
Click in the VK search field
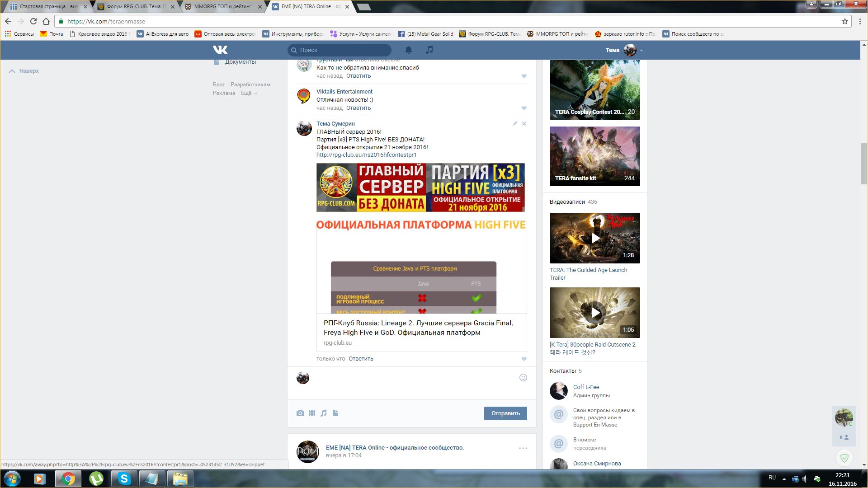pyautogui.click(x=340, y=50)
